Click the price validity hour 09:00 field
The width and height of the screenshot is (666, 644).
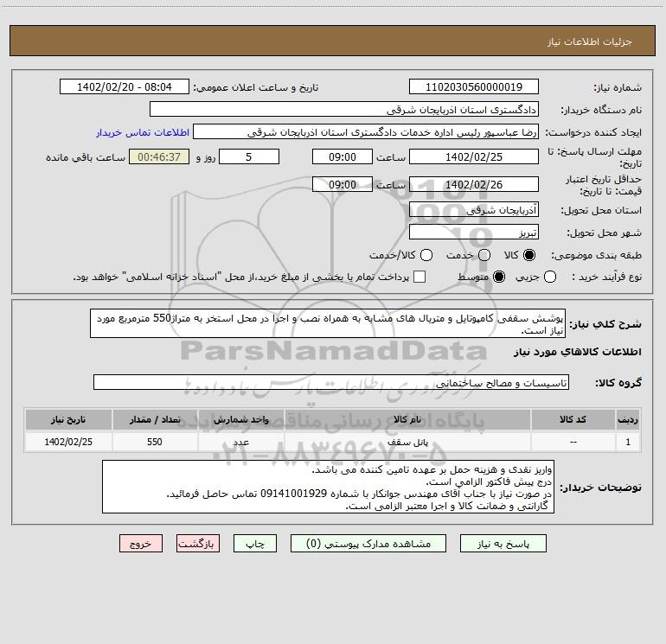[343, 184]
